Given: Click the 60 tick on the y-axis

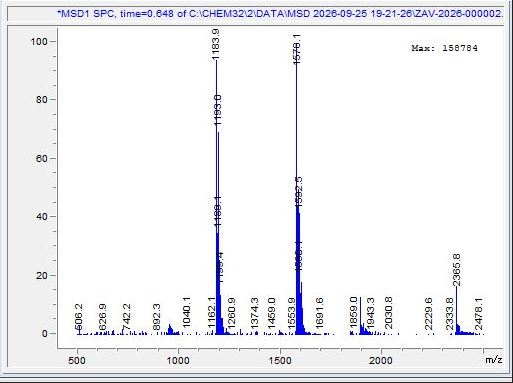Looking at the screenshot, I should tap(42, 158).
